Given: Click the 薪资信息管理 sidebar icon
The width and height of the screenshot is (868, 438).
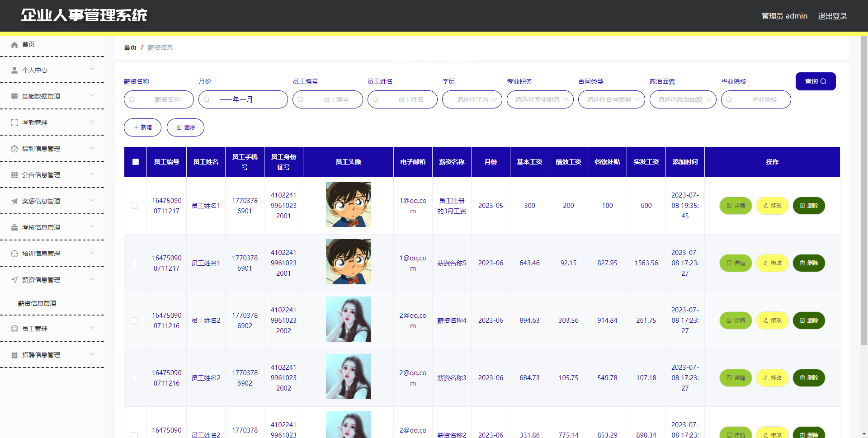Looking at the screenshot, I should coord(14,280).
